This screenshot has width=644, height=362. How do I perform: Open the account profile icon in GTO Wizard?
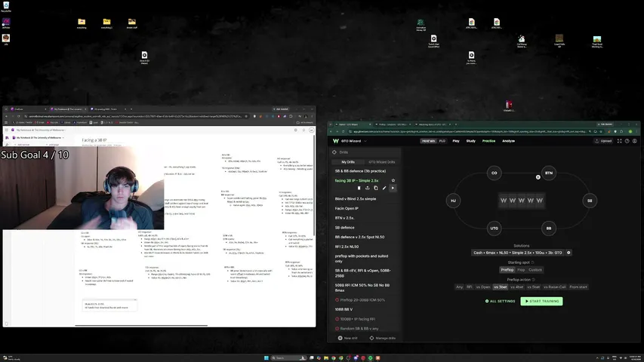click(x=634, y=141)
